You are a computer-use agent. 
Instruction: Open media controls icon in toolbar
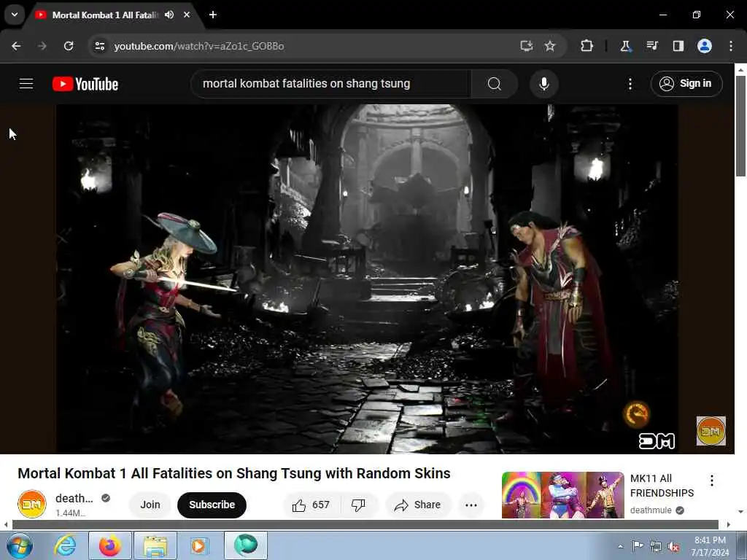coord(651,46)
